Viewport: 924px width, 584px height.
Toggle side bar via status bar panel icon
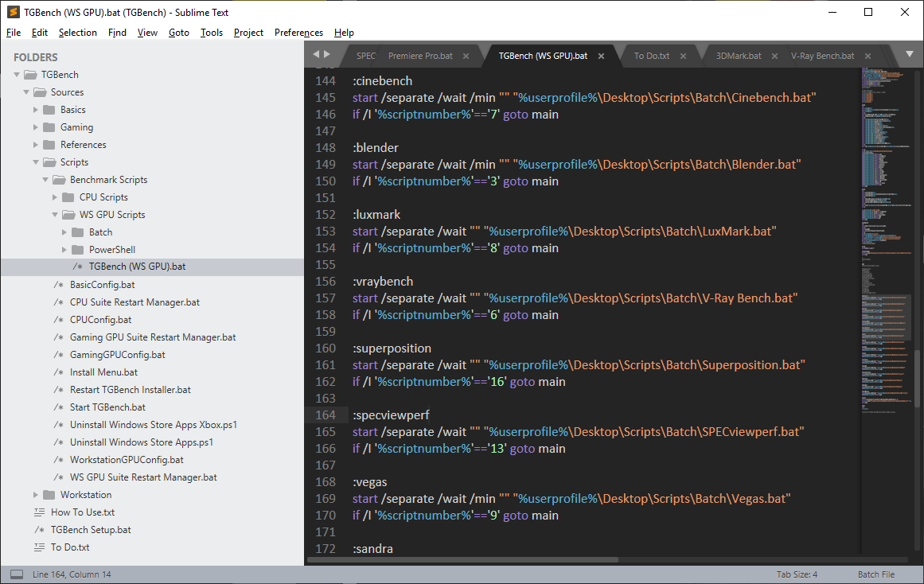17,574
